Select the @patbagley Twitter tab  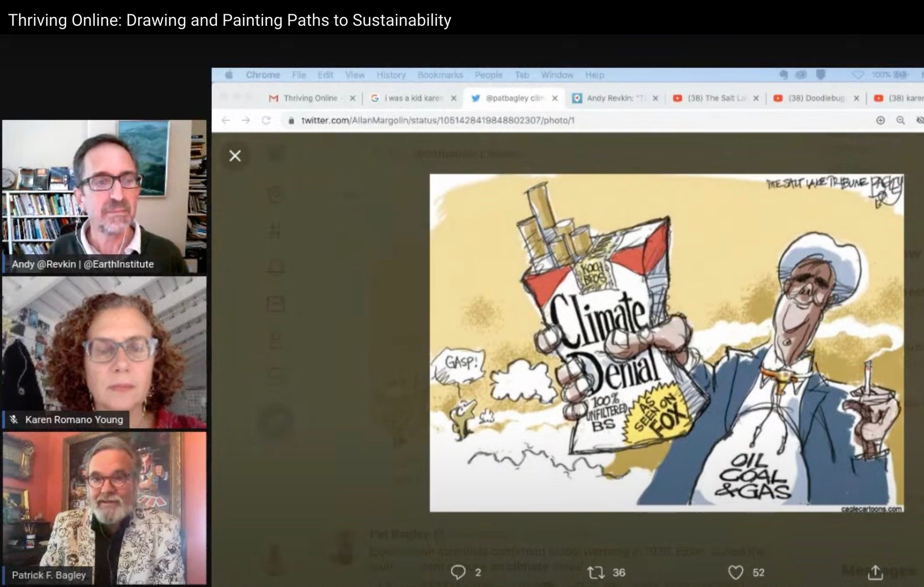point(514,98)
